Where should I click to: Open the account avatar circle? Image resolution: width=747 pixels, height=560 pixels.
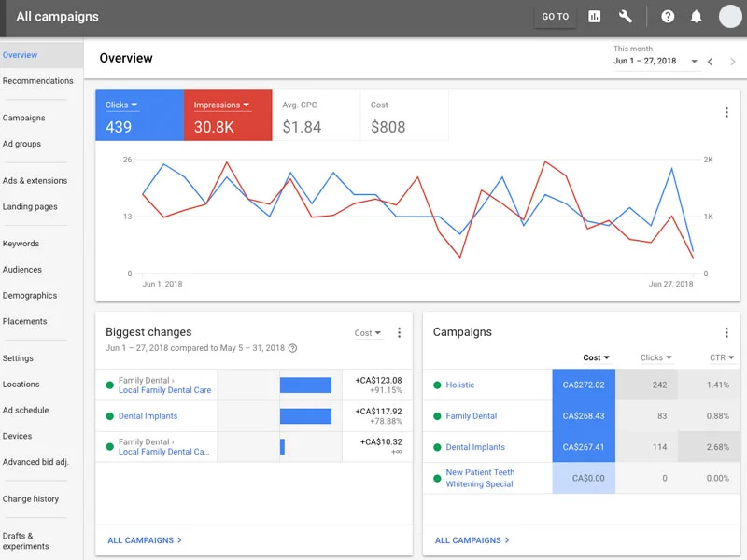[x=730, y=17]
